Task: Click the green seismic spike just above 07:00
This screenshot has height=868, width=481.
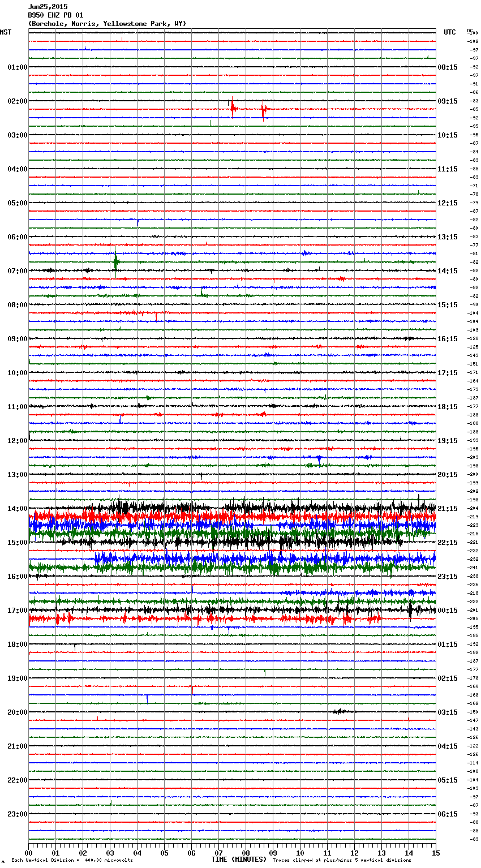Action: click(115, 261)
